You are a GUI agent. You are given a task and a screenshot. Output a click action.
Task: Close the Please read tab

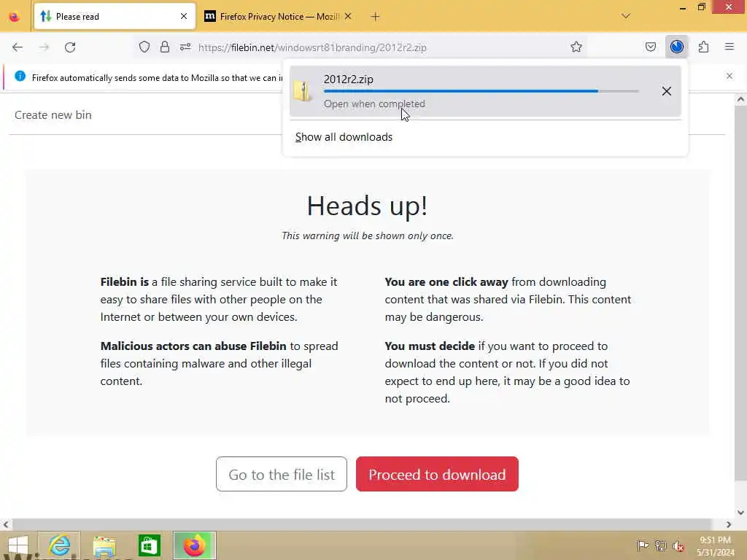tap(184, 17)
